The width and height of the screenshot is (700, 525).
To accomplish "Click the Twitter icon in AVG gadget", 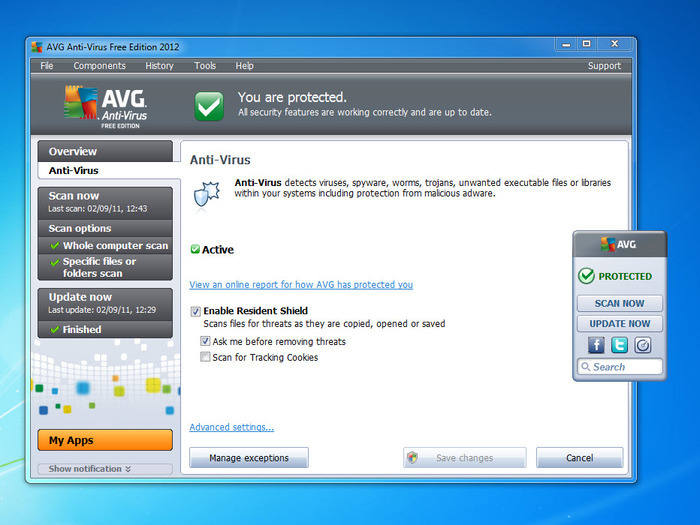I will click(619, 345).
